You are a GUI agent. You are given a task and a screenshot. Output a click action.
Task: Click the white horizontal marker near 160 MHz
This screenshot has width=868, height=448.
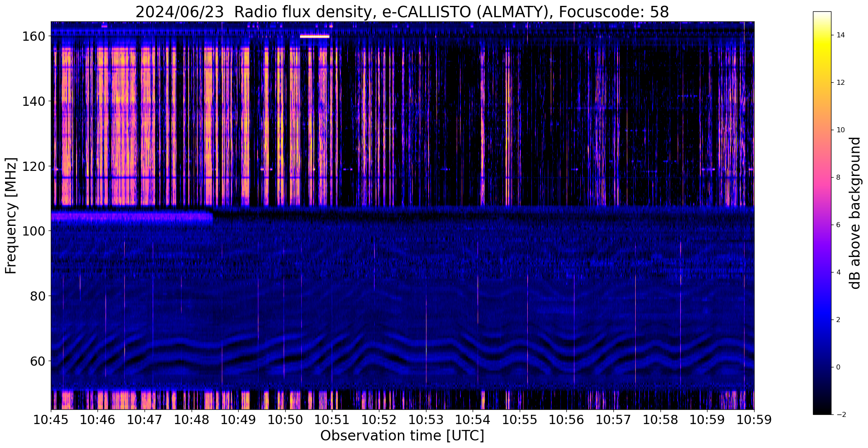315,37
